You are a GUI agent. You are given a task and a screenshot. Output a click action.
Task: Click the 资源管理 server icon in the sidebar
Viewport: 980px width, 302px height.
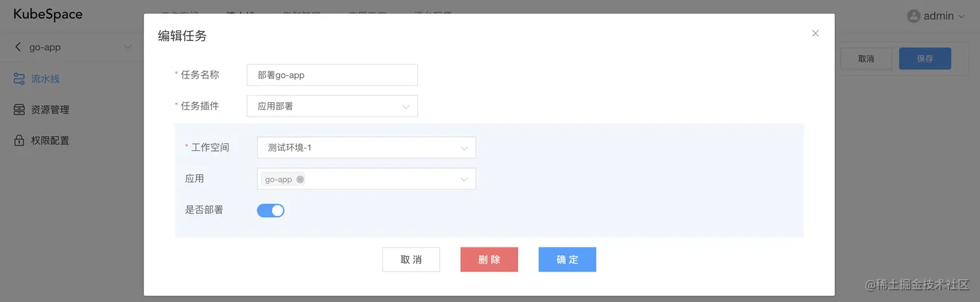click(19, 110)
